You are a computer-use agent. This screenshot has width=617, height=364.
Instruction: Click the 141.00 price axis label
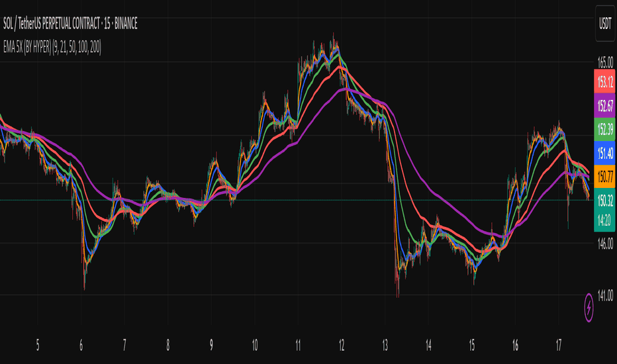(605, 296)
